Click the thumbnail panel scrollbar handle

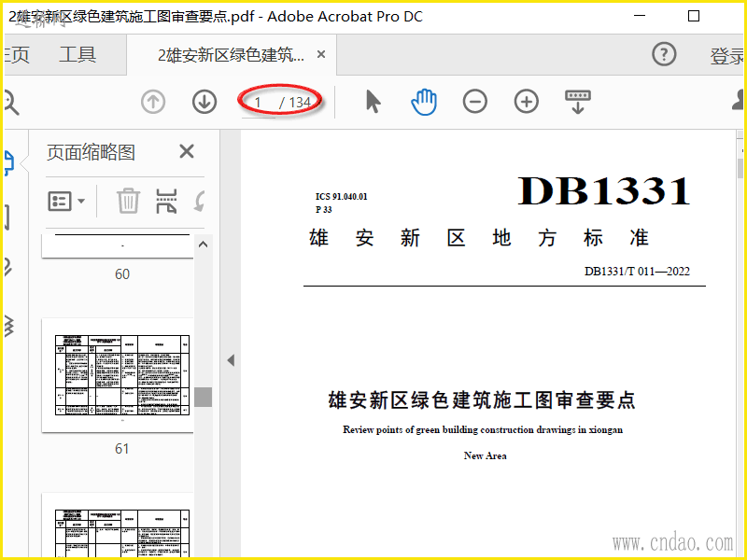click(204, 397)
